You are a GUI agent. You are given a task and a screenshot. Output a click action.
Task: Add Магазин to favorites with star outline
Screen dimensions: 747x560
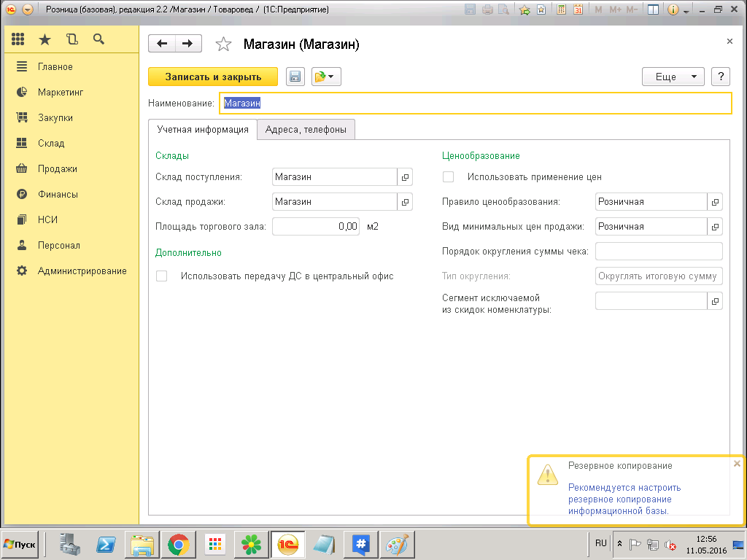[223, 44]
